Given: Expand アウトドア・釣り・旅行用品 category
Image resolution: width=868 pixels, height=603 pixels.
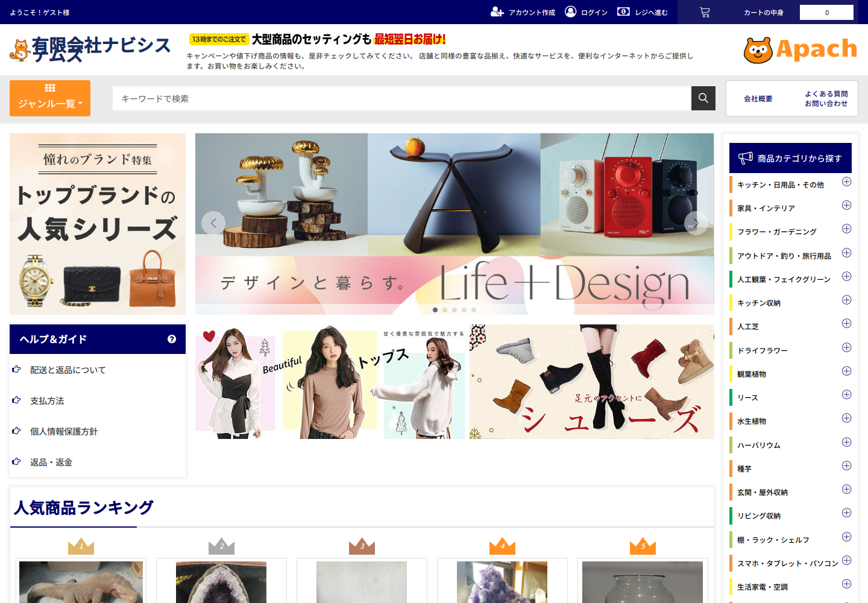Looking at the screenshot, I should (846, 253).
